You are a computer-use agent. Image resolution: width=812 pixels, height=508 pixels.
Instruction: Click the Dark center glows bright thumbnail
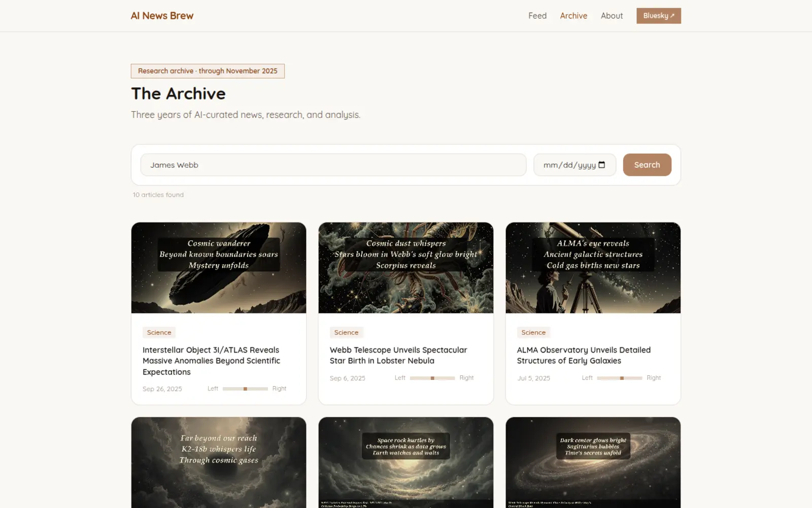click(593, 462)
